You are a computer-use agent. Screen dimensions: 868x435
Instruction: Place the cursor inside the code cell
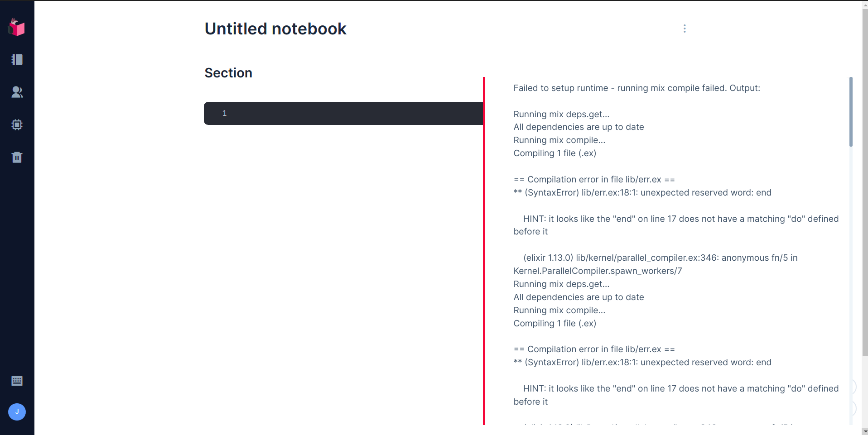point(317,113)
